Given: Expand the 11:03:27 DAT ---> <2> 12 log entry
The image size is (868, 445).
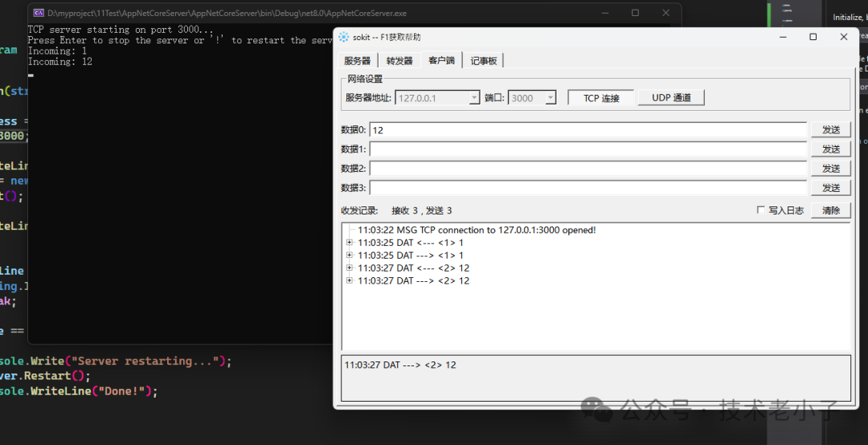Looking at the screenshot, I should click(x=350, y=281).
